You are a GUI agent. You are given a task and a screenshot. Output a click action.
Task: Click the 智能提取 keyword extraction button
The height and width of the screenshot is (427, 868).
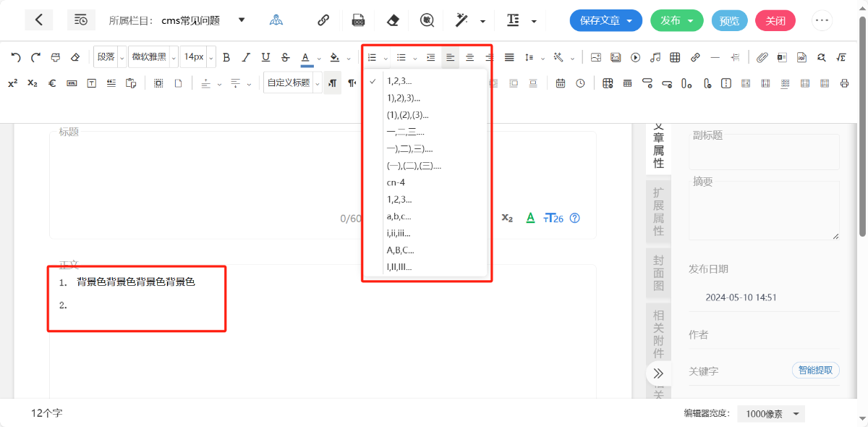click(x=815, y=371)
